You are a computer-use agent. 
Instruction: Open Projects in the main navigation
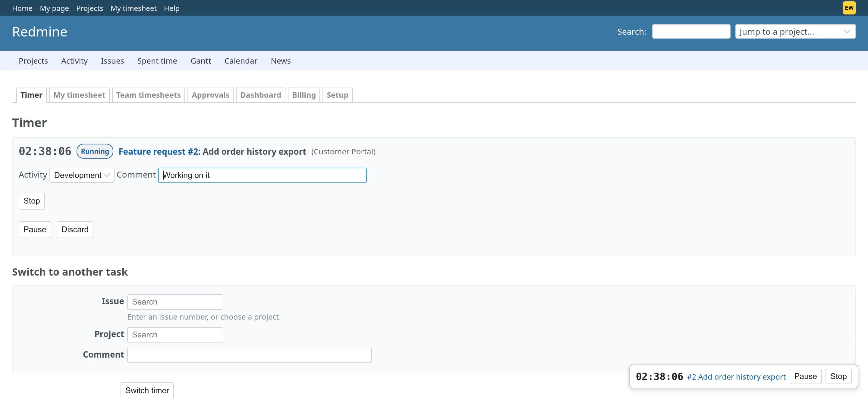(x=33, y=61)
